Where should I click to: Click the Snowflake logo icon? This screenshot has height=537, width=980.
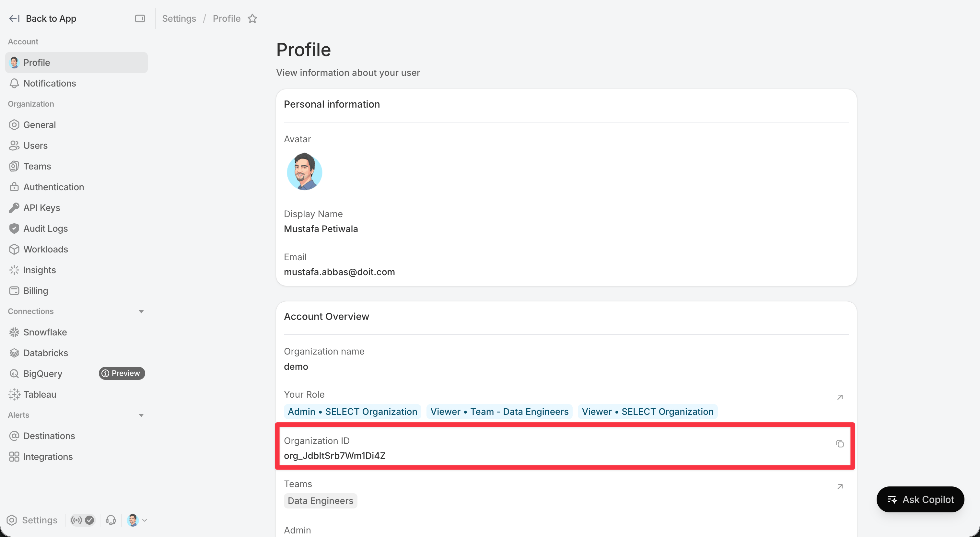click(14, 332)
